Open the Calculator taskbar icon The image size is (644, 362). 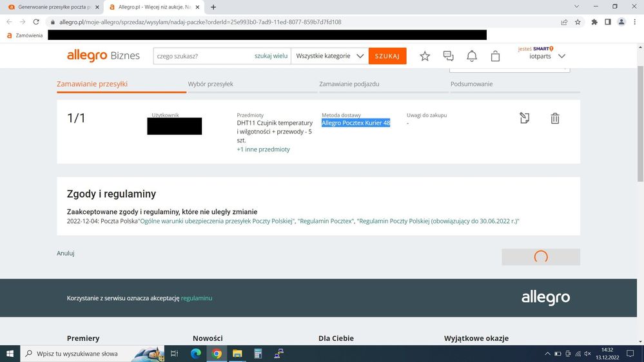(x=258, y=354)
